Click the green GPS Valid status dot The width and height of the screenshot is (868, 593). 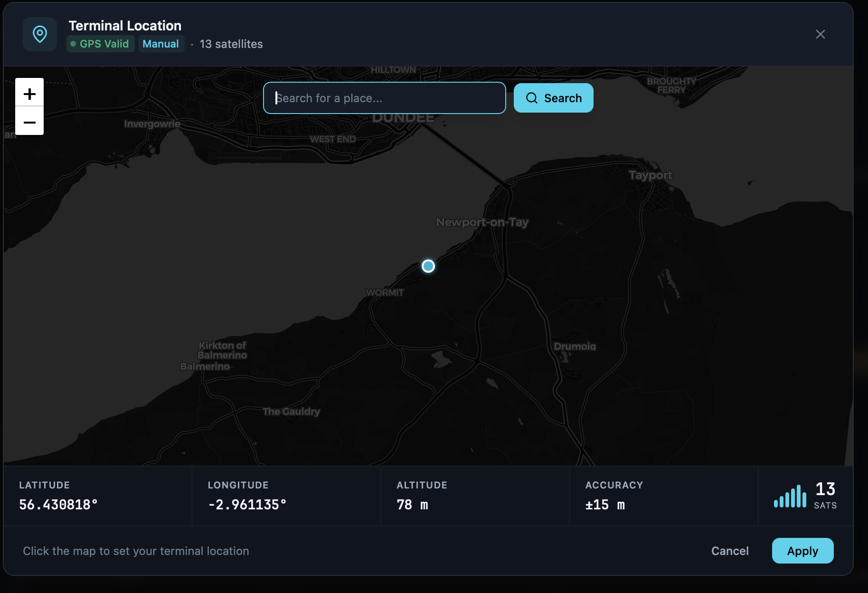(x=74, y=44)
